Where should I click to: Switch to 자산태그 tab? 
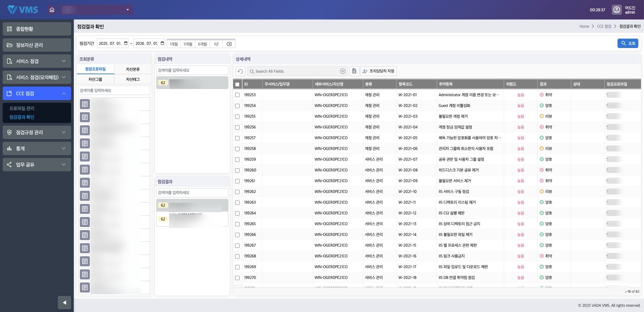(133, 79)
